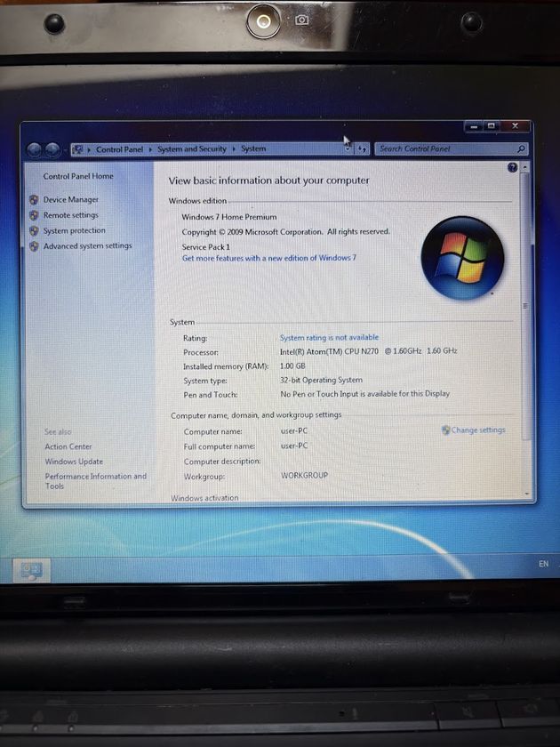Click the shield icon beside System protection
Image resolution: width=560 pixels, height=747 pixels.
coord(34,230)
